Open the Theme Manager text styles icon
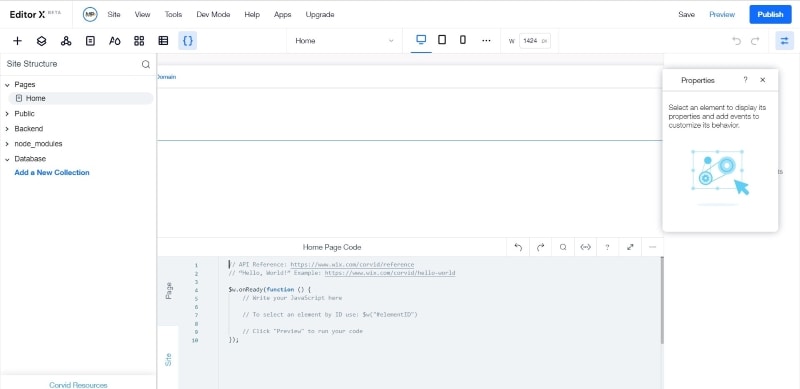 [115, 41]
